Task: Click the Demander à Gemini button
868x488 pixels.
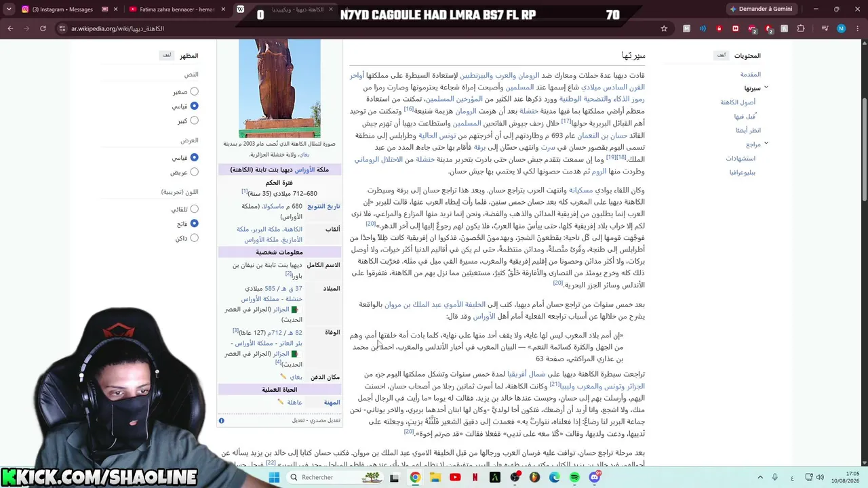Action: pos(760,9)
